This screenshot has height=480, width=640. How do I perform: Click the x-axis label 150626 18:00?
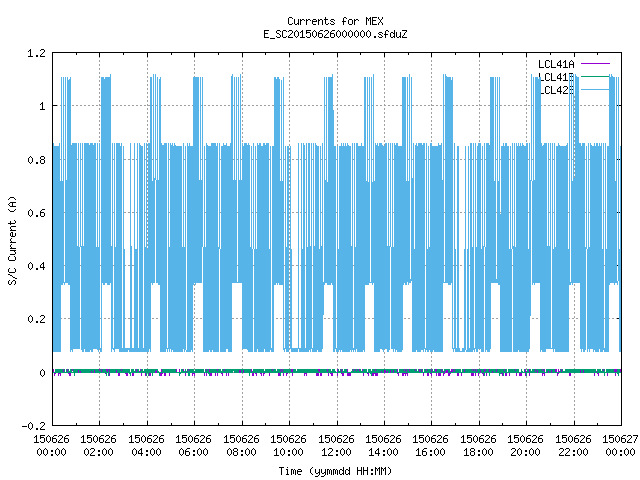point(478,446)
